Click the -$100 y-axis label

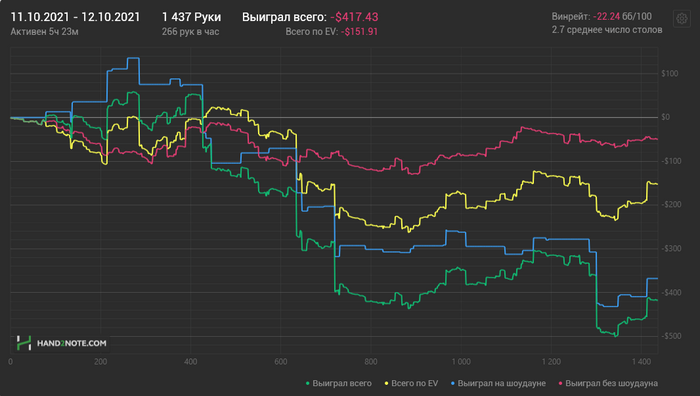[670, 161]
